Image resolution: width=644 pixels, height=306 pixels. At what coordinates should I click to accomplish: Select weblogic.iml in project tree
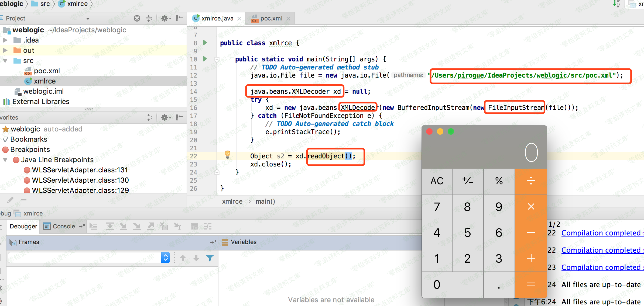point(43,92)
